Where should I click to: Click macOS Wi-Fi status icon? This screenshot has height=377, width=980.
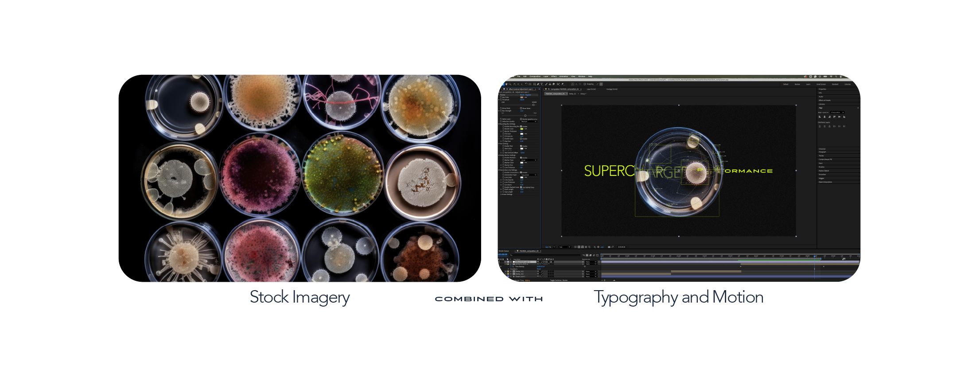[x=831, y=77]
